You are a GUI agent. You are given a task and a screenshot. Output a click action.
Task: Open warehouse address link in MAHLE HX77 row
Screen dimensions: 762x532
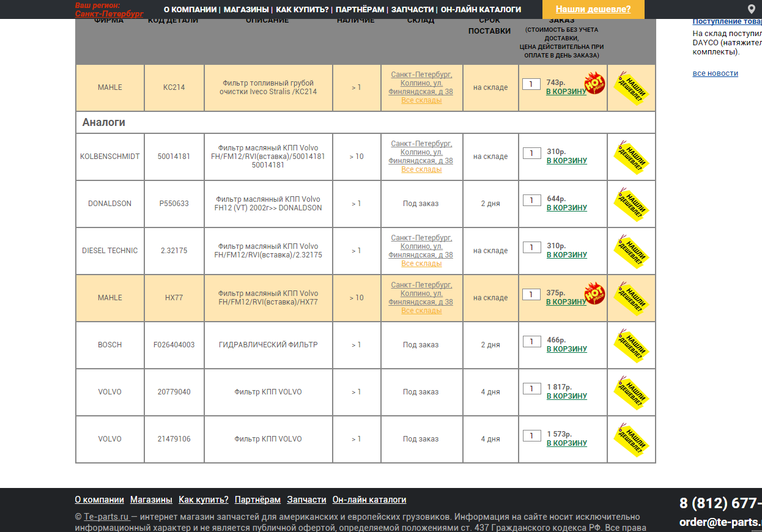point(421,294)
